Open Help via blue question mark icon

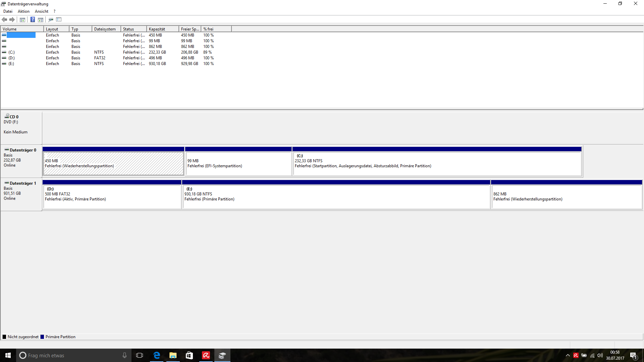click(33, 19)
